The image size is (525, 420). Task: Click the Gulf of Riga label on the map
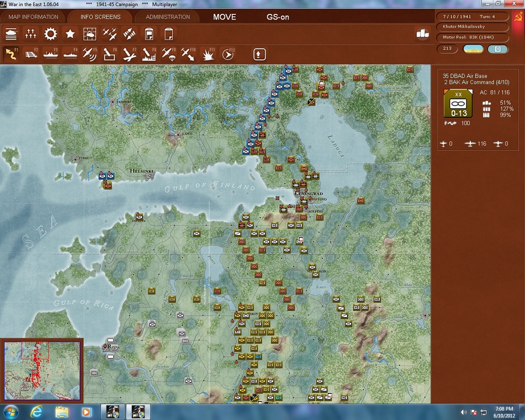(x=84, y=304)
